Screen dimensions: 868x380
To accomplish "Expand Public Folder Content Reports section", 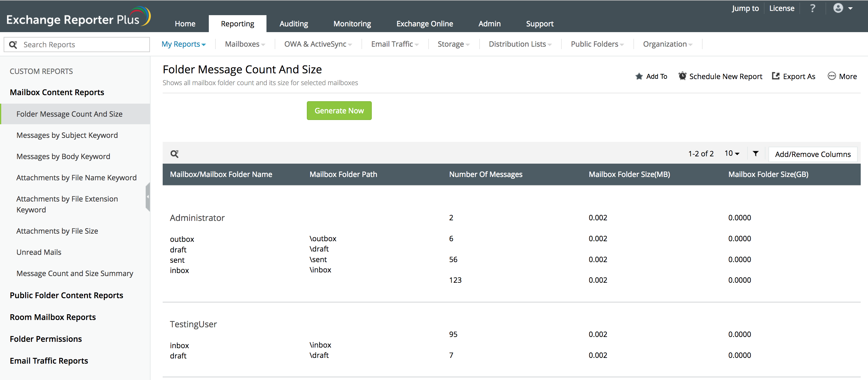I will pos(66,295).
